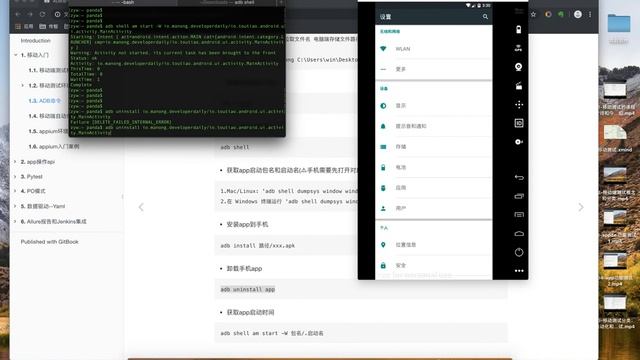640x360 pixels.
Task: Tap the 位置信息 row in Settings
Action: click(x=434, y=245)
